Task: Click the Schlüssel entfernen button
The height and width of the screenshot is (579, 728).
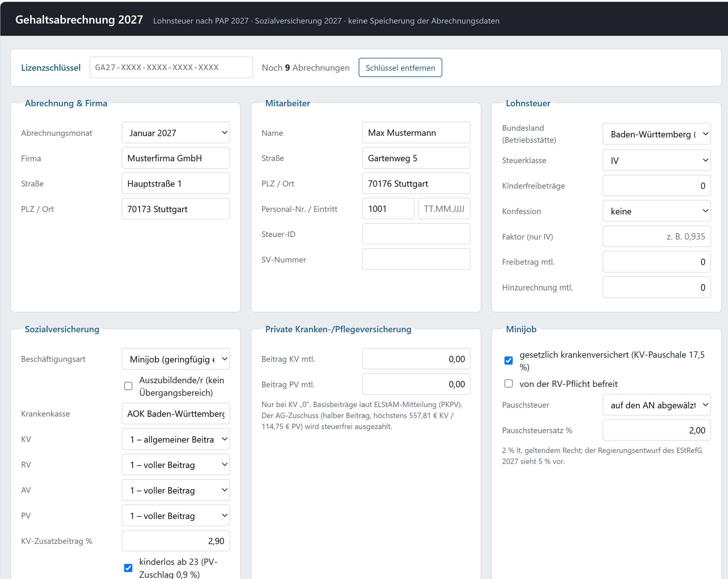Action: pyautogui.click(x=400, y=68)
